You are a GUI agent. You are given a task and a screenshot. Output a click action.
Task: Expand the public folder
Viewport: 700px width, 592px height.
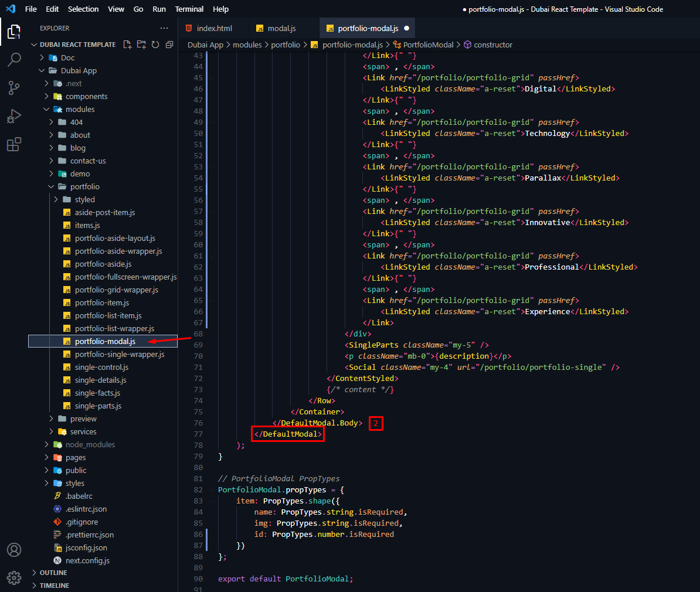pos(76,471)
